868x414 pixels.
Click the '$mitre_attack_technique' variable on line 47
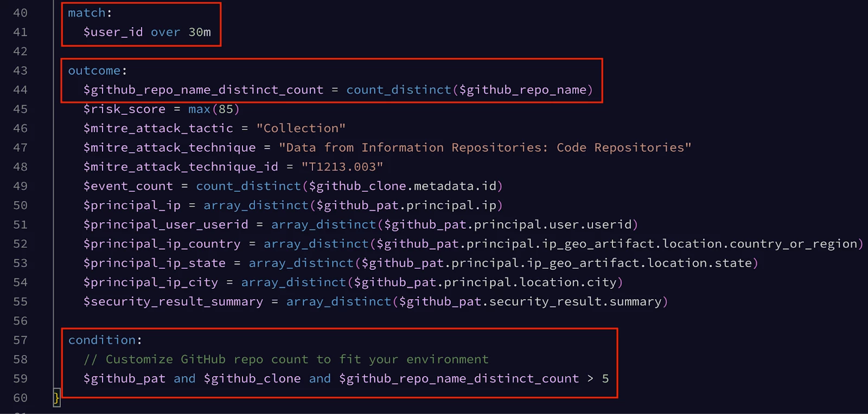click(x=169, y=148)
